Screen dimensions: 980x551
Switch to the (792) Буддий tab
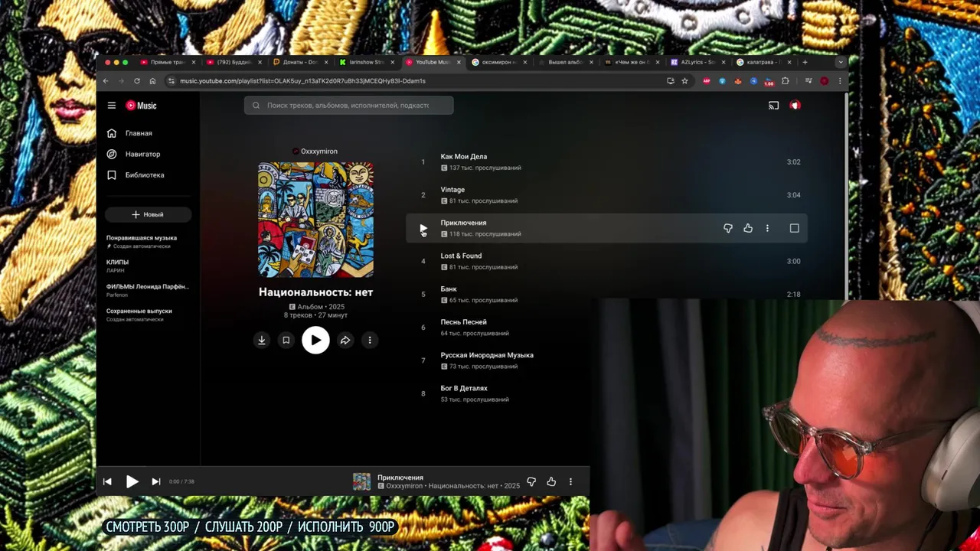click(234, 62)
